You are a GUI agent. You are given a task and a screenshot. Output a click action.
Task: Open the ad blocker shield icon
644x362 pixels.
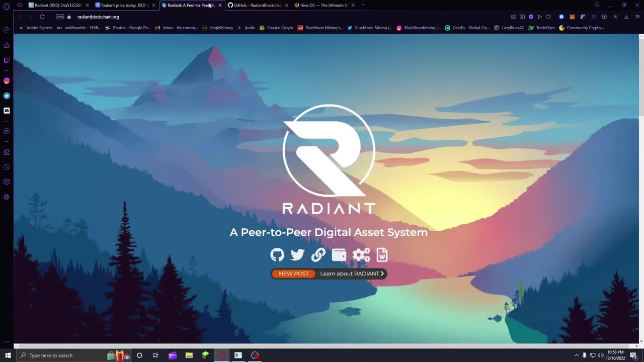531,17
